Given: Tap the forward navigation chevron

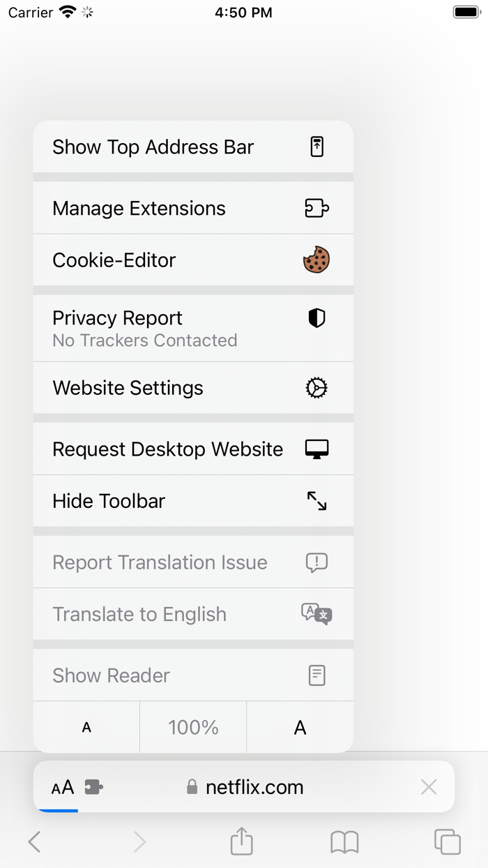Looking at the screenshot, I should (139, 841).
